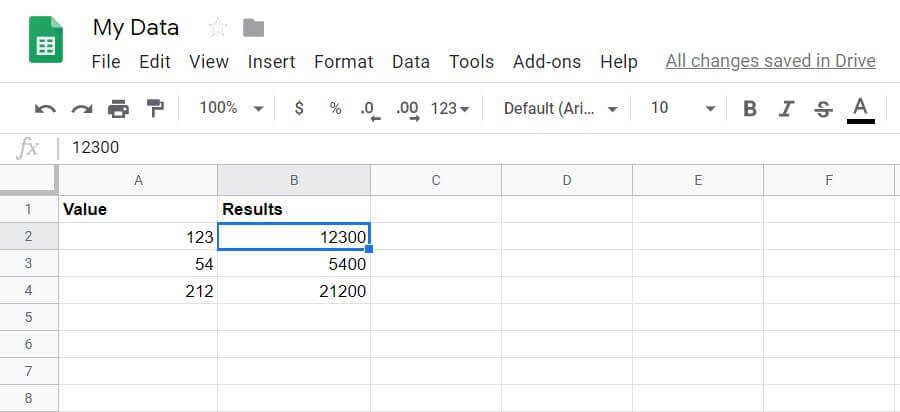Format as percent with % icon

click(x=335, y=108)
